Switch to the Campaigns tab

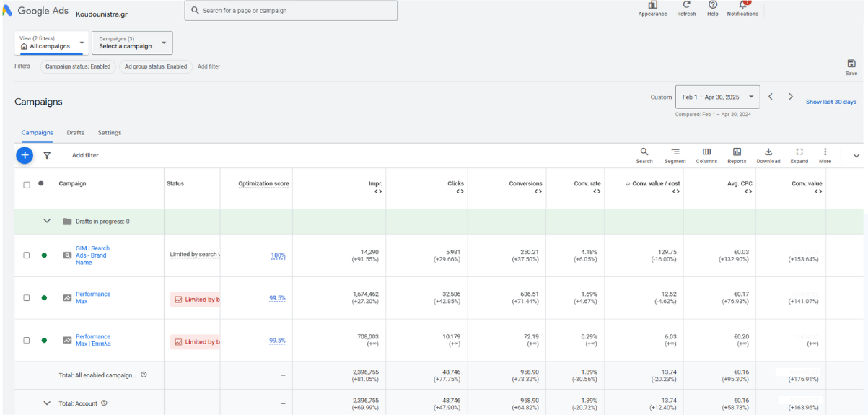pos(37,133)
